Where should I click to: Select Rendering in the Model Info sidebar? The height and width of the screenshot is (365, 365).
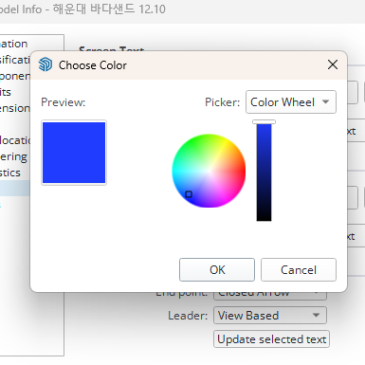tap(14, 157)
